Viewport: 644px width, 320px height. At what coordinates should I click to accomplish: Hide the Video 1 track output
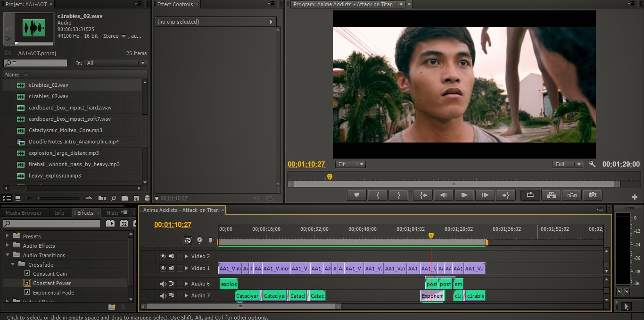(163, 268)
